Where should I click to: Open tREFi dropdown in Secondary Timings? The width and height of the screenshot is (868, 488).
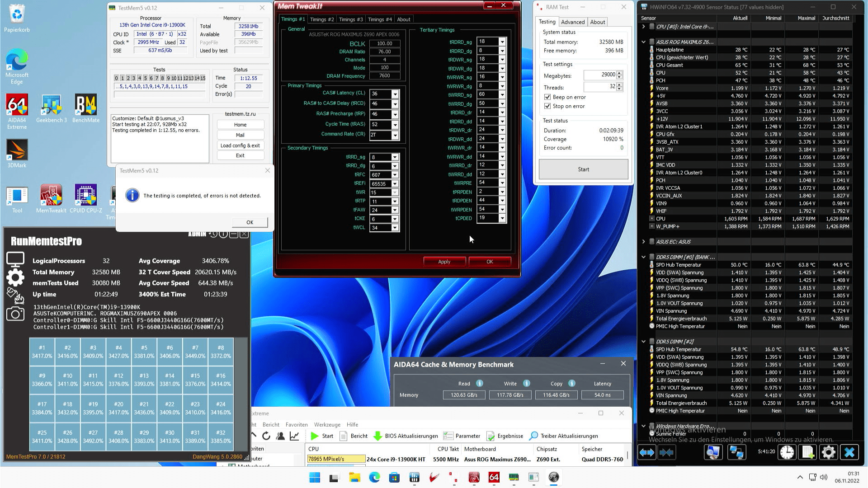pos(395,184)
